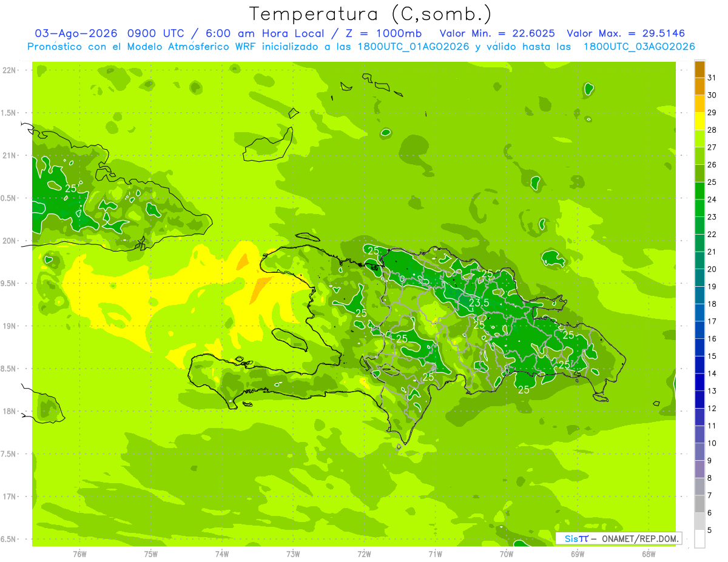Click the '68W' longitude axis label
Image resolution: width=728 pixels, height=562 pixels.
pos(649,554)
